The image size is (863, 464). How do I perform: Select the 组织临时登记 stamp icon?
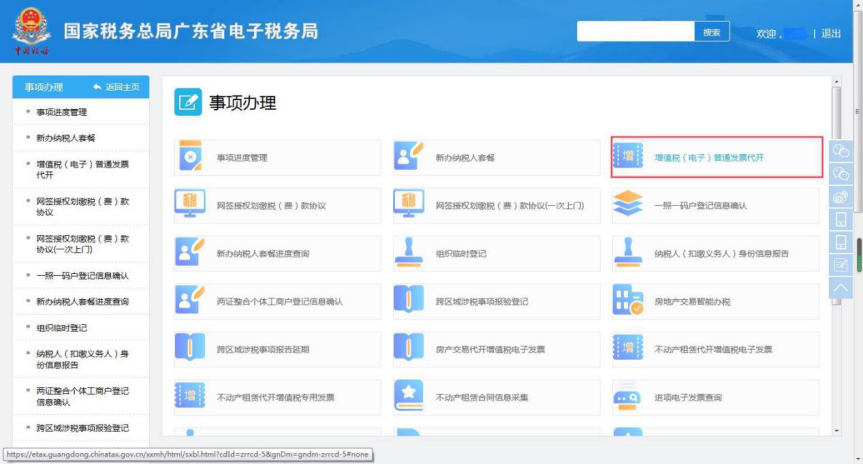coord(409,253)
